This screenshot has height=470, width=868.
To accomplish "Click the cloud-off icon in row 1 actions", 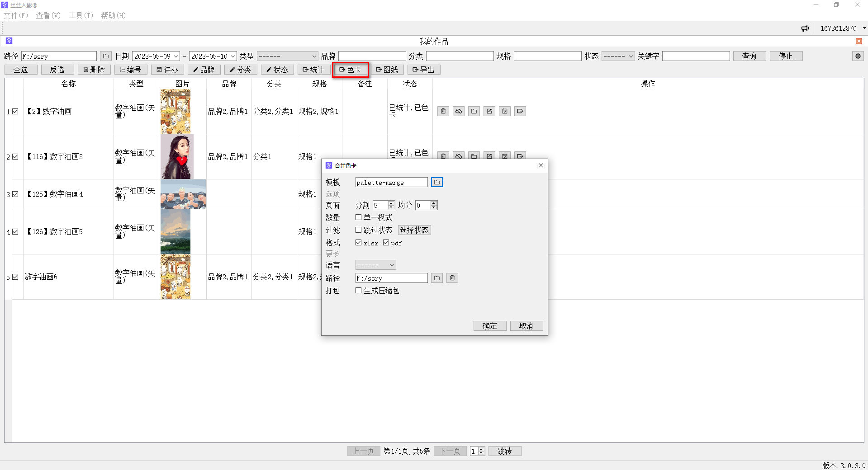I will [x=459, y=111].
